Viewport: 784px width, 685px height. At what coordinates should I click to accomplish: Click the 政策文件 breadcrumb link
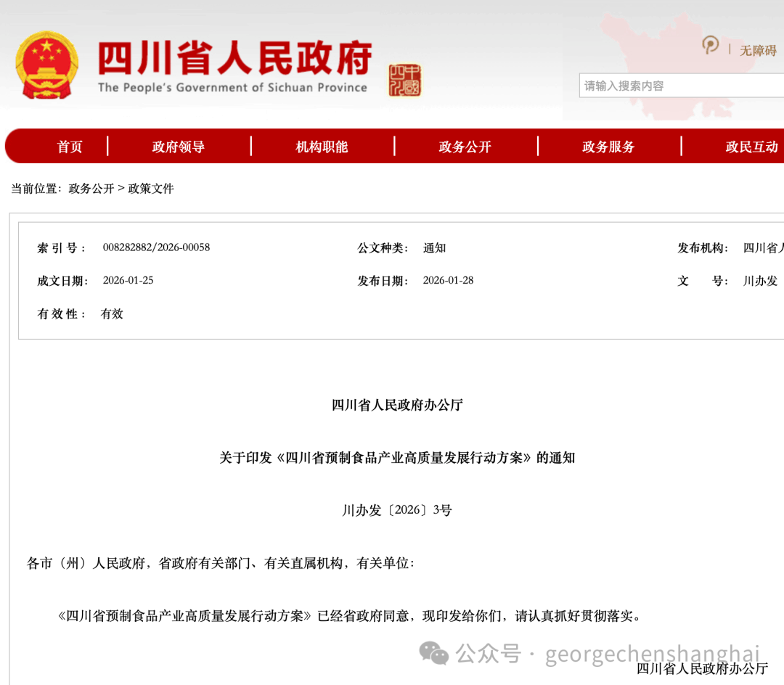click(x=151, y=189)
